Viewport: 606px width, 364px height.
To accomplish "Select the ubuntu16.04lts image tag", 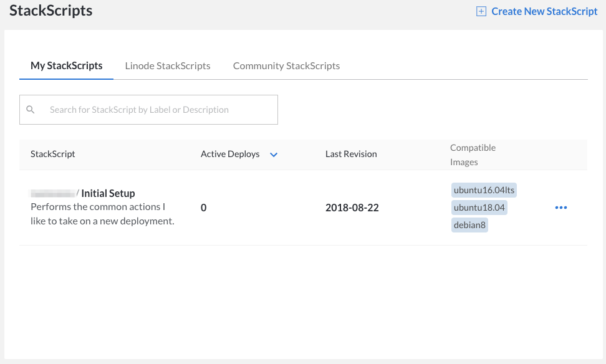I will pos(484,190).
